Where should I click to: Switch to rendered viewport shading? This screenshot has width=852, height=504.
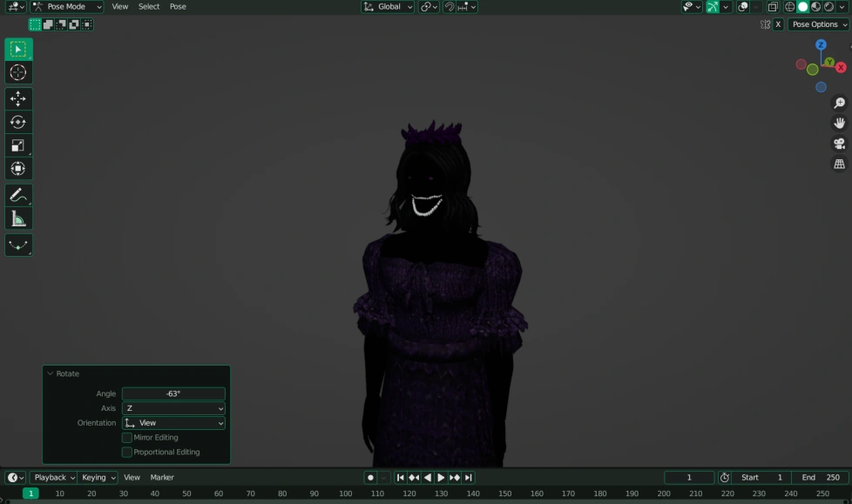828,6
